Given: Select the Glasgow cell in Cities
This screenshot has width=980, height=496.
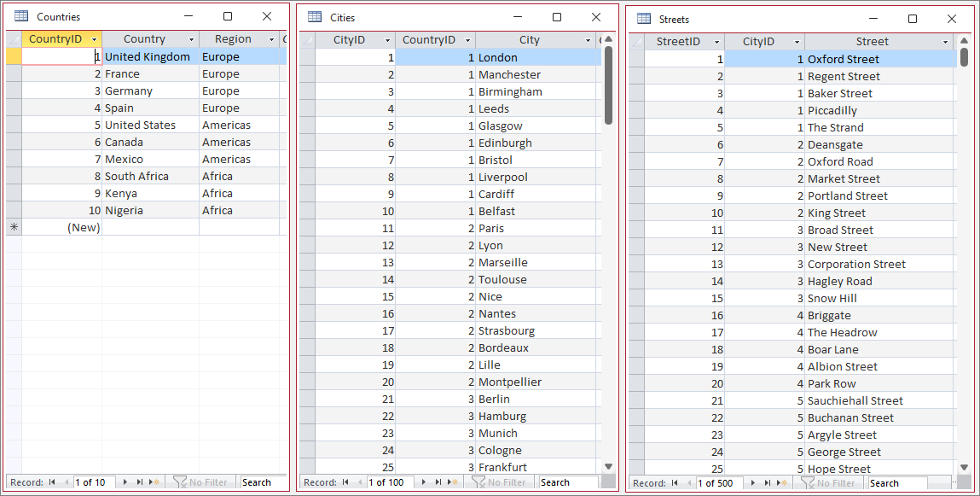Looking at the screenshot, I should (536, 125).
